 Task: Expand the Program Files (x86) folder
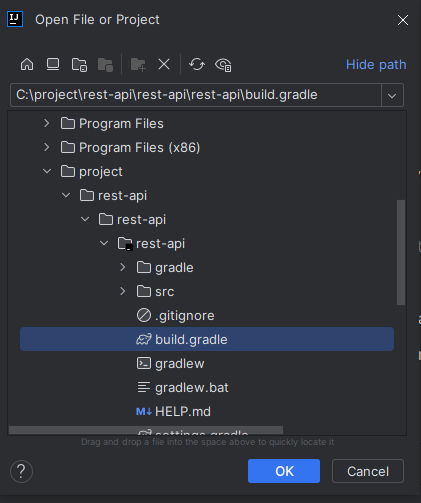point(47,148)
